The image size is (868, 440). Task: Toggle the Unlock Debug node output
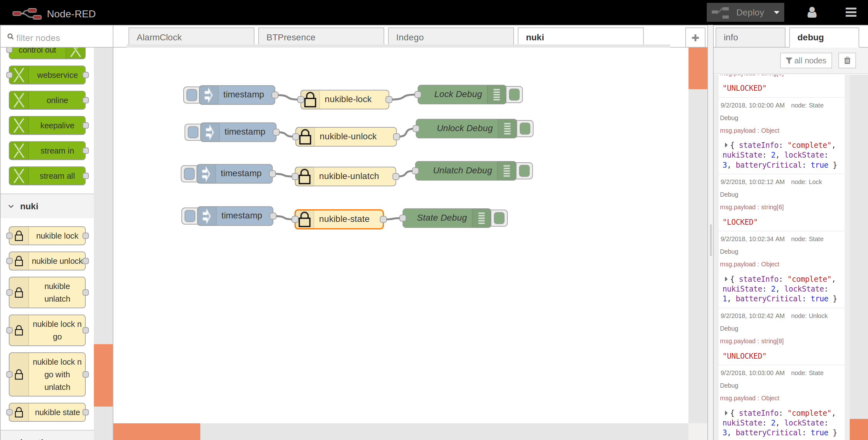tap(525, 129)
